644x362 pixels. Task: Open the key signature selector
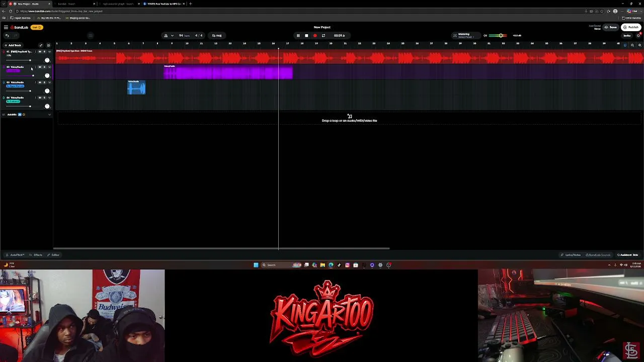tap(217, 36)
